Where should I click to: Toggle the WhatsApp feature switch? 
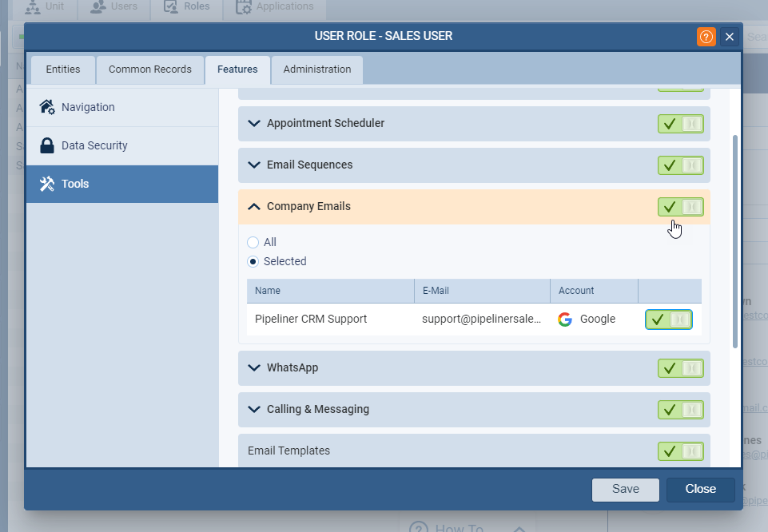click(x=680, y=368)
